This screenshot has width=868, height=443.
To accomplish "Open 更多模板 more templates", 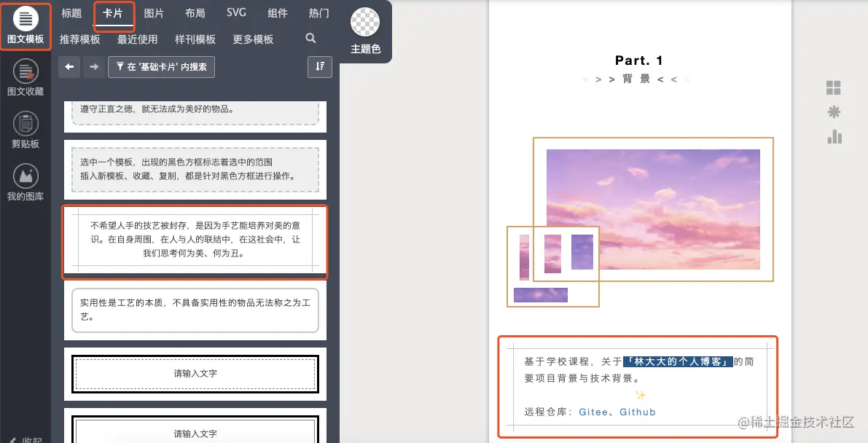I will [x=253, y=39].
